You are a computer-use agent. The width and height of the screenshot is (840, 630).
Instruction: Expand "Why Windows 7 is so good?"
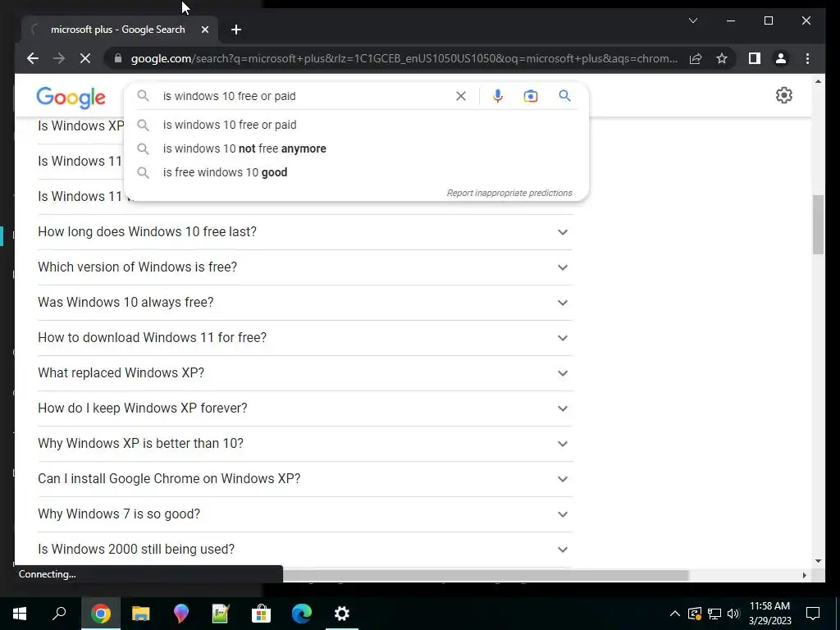click(x=305, y=515)
